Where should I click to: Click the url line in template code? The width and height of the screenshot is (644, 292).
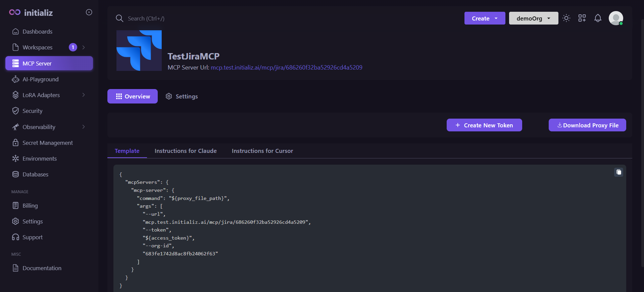point(227,222)
